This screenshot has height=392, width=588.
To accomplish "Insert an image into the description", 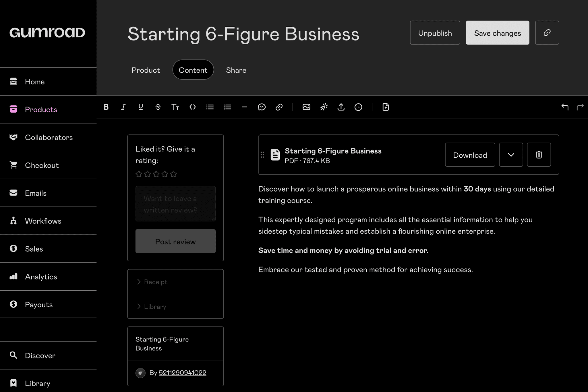I will click(307, 107).
